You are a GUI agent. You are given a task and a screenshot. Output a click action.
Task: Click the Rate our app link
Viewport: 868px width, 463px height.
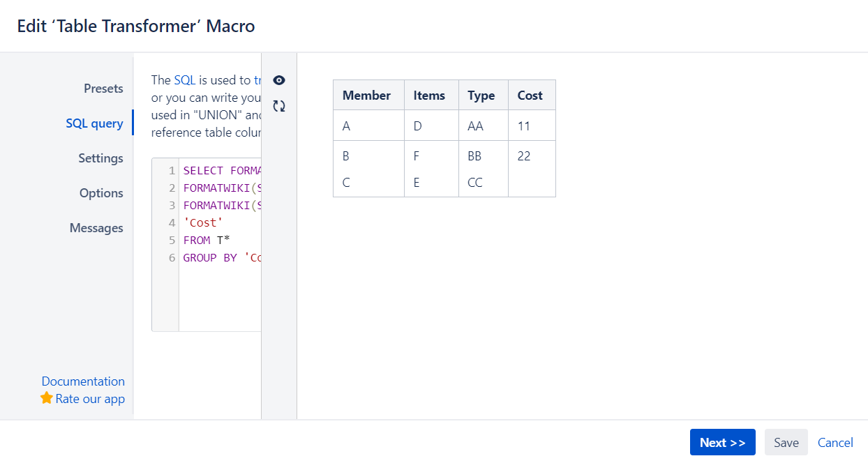pos(89,398)
